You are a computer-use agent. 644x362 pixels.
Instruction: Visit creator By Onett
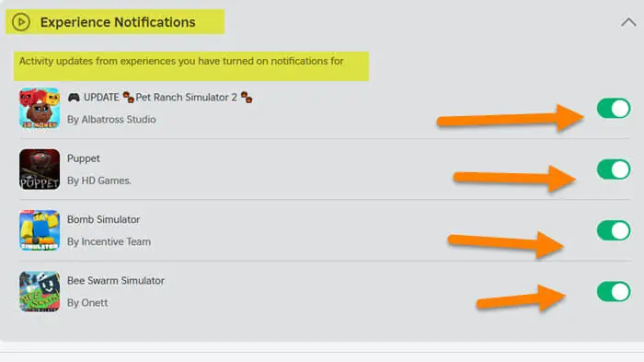click(x=87, y=303)
